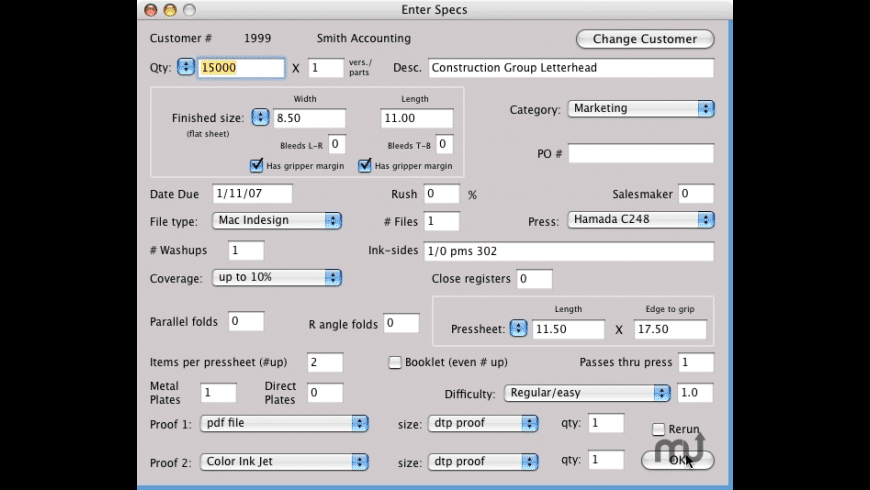Click the # Files field
Image resolution: width=870 pixels, height=490 pixels.
click(442, 221)
